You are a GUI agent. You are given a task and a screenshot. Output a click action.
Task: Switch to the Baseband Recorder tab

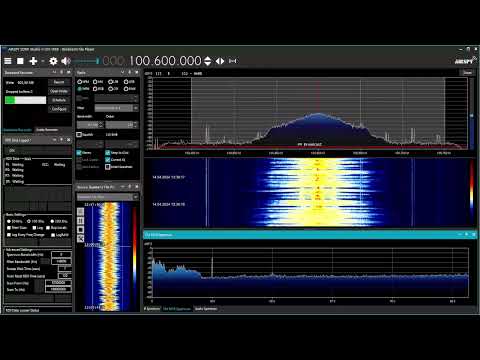coord(17,130)
